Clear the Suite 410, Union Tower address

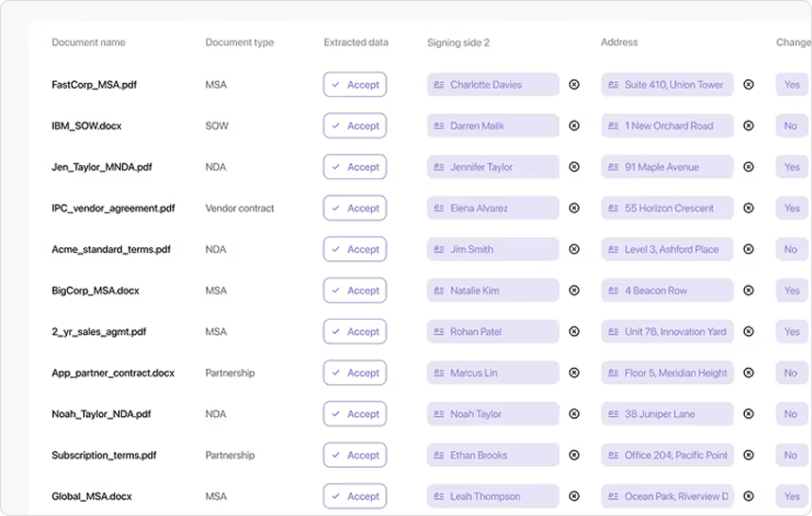749,85
